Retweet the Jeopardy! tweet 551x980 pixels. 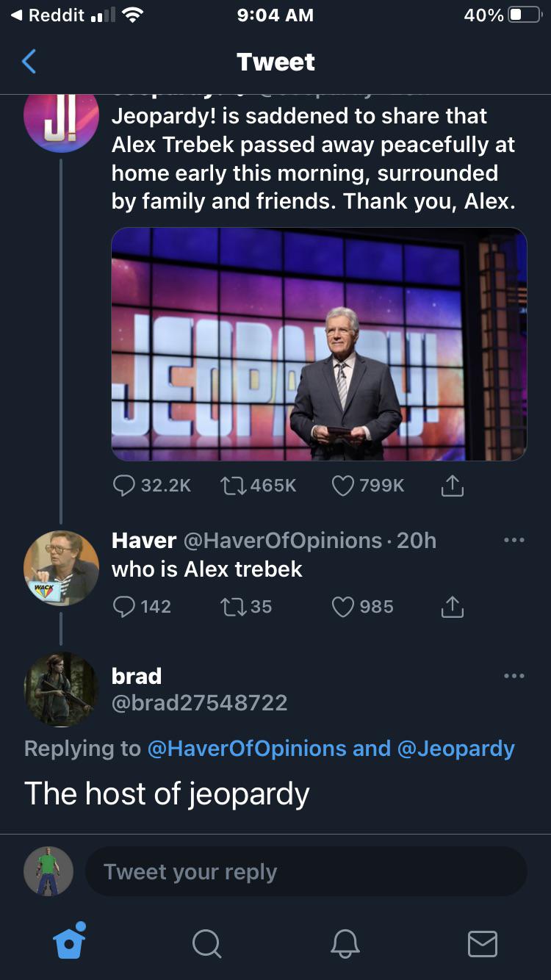[233, 486]
